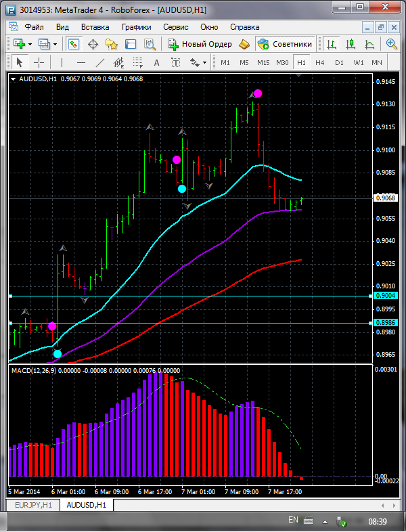Open the Сервис menu
406x532 pixels.
pos(176,27)
